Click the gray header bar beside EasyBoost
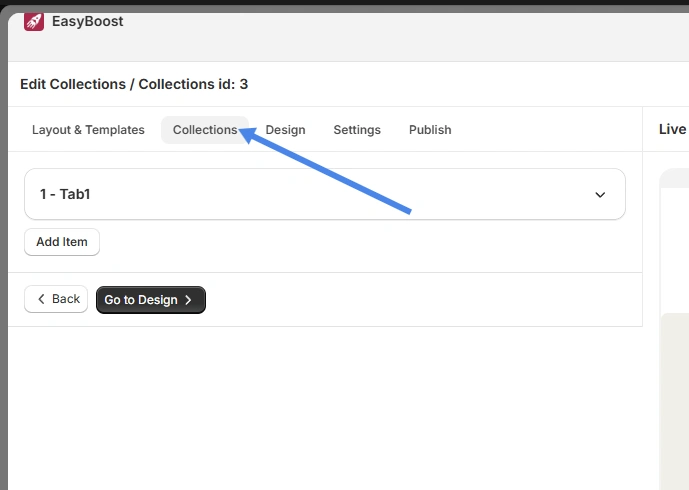The width and height of the screenshot is (689, 490). [400, 35]
